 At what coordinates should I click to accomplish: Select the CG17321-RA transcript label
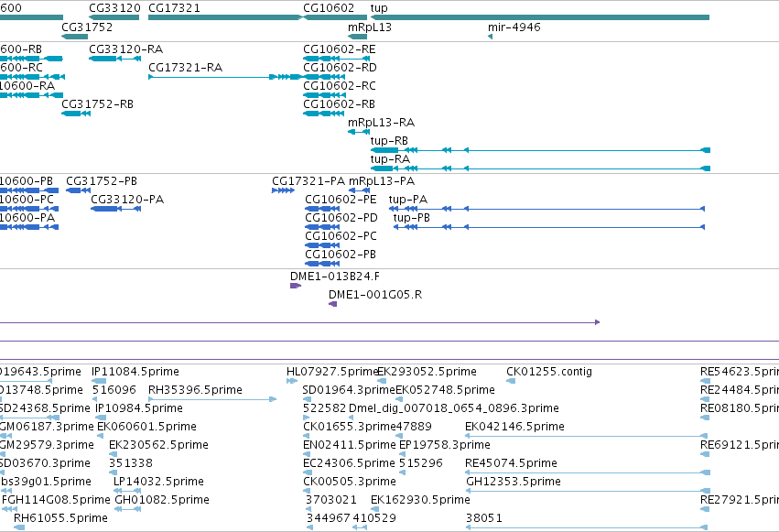186,68
